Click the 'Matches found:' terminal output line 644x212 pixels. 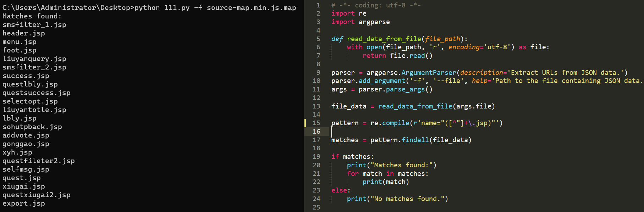coord(32,16)
